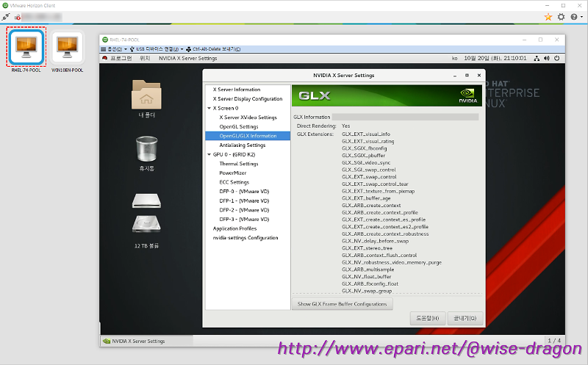Click the disconnect server icon
Viewport: 588px width, 365px height.
(x=17, y=17)
